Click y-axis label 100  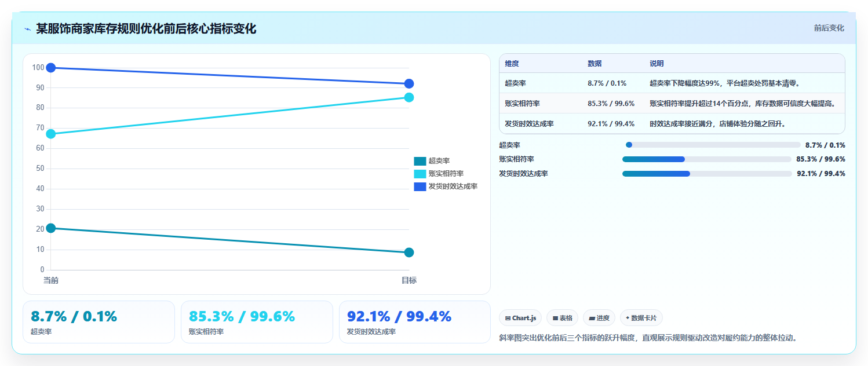pyautogui.click(x=38, y=68)
